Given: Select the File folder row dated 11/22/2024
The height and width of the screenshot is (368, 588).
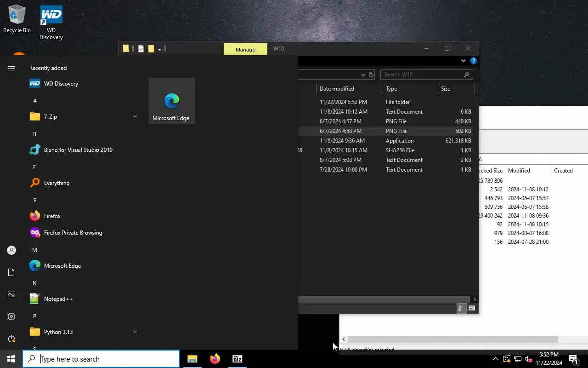Looking at the screenshot, I should [385, 102].
